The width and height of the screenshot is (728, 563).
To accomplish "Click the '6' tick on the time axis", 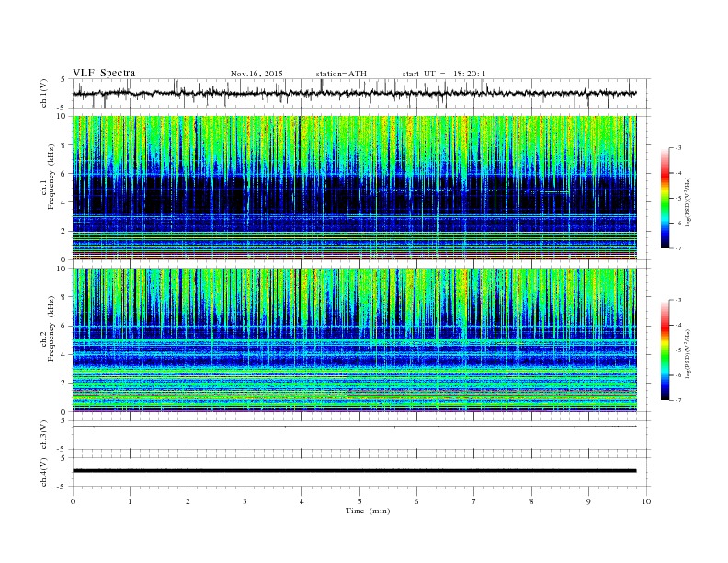I will 416,501.
